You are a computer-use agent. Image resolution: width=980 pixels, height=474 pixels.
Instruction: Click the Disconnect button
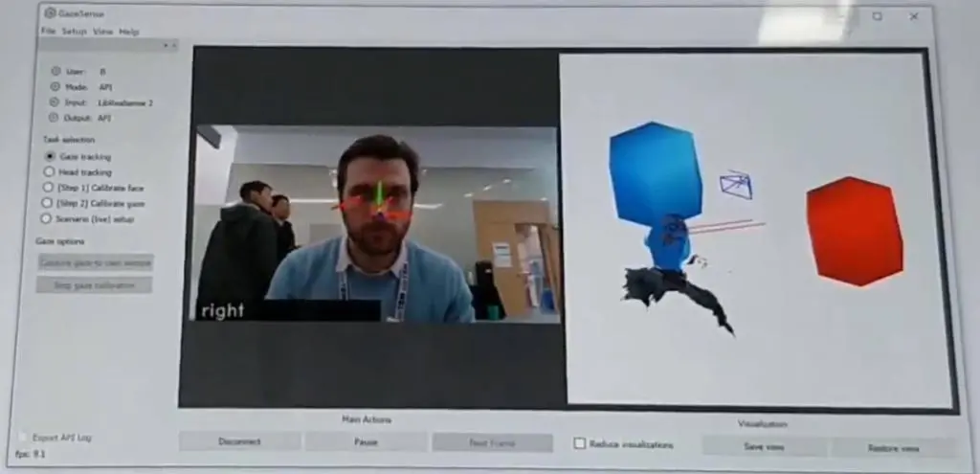tap(239, 441)
